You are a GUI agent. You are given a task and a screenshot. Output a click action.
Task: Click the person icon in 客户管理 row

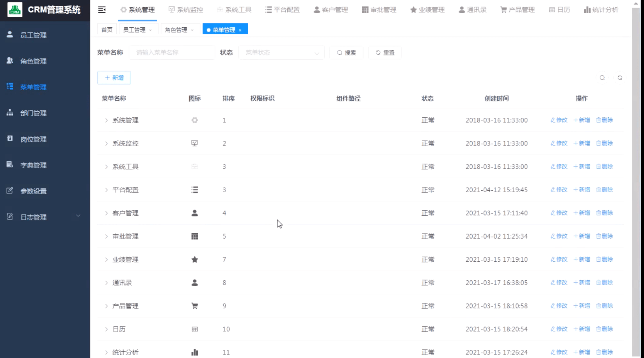(x=195, y=213)
